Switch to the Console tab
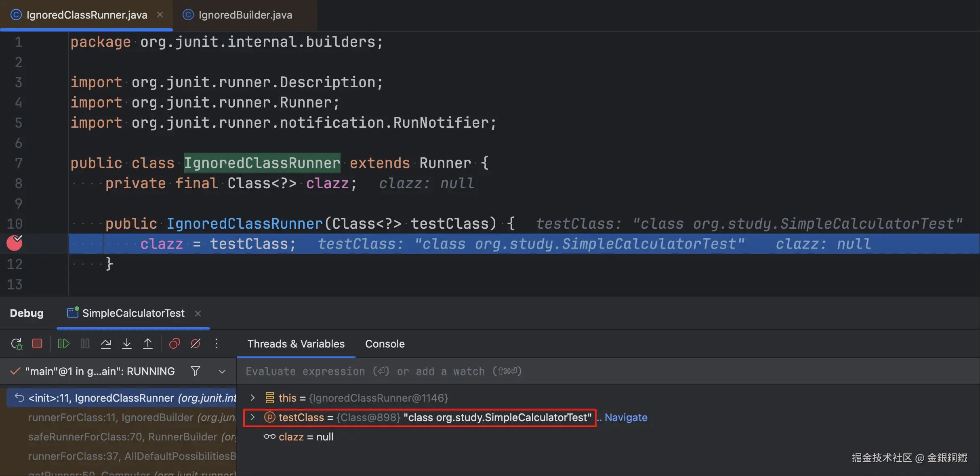The width and height of the screenshot is (980, 476). 385,344
